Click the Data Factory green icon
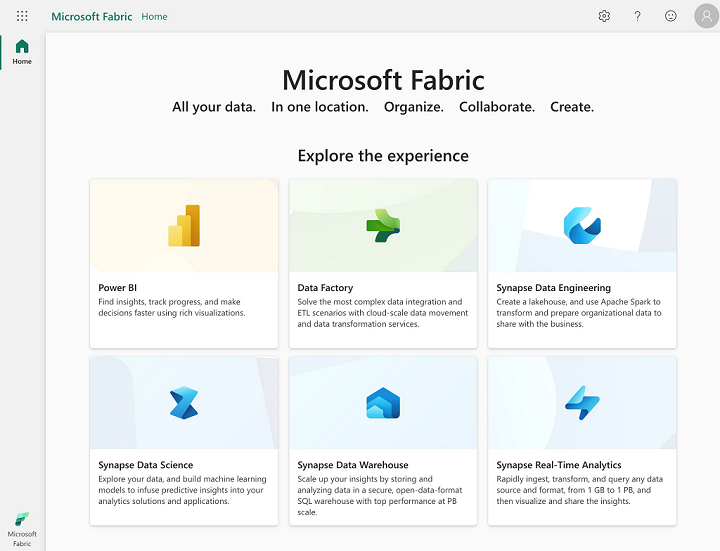The width and height of the screenshot is (720, 551). pyautogui.click(x=383, y=225)
